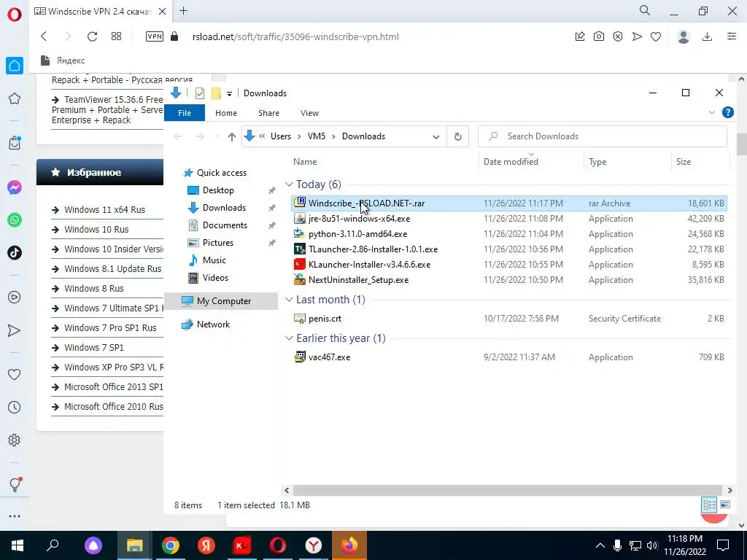Click properties quick access toolbar icon
The height and width of the screenshot is (560, 747).
[x=200, y=93]
